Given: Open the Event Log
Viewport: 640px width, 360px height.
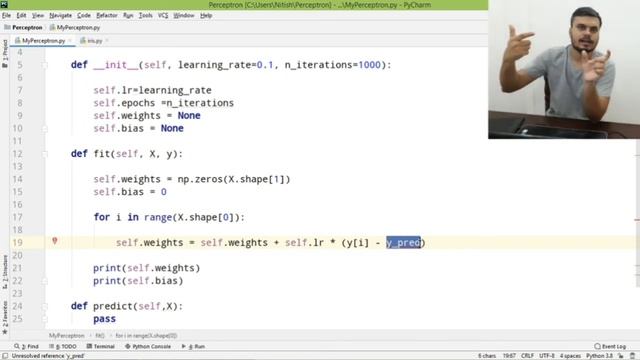Looking at the screenshot, I should [x=610, y=346].
